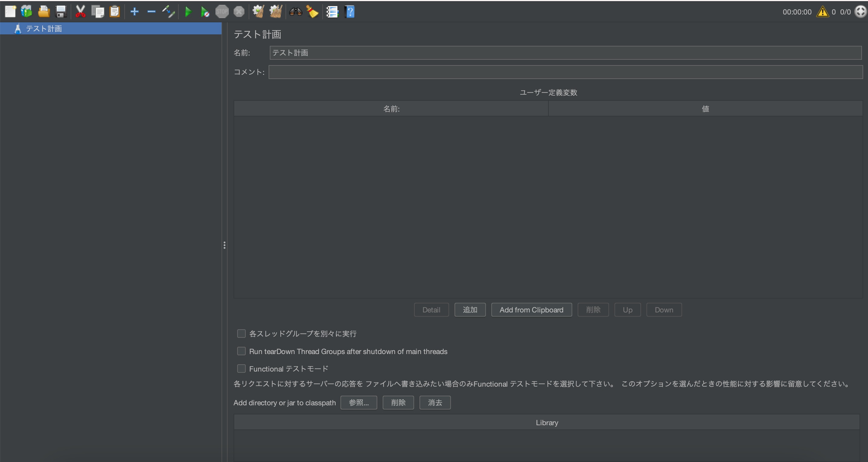Open the Function Helper dialog icon
This screenshot has width=868, height=462.
(x=332, y=11)
